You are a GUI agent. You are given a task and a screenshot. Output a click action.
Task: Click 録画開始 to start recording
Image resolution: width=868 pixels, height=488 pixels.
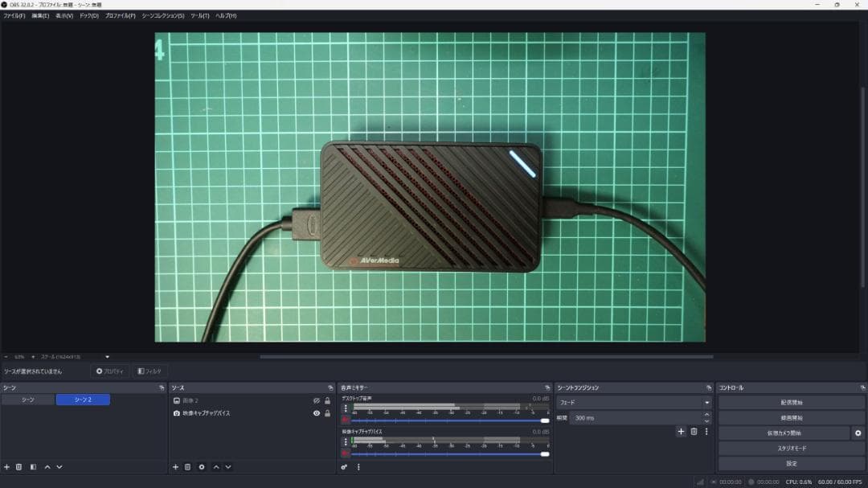coord(790,417)
